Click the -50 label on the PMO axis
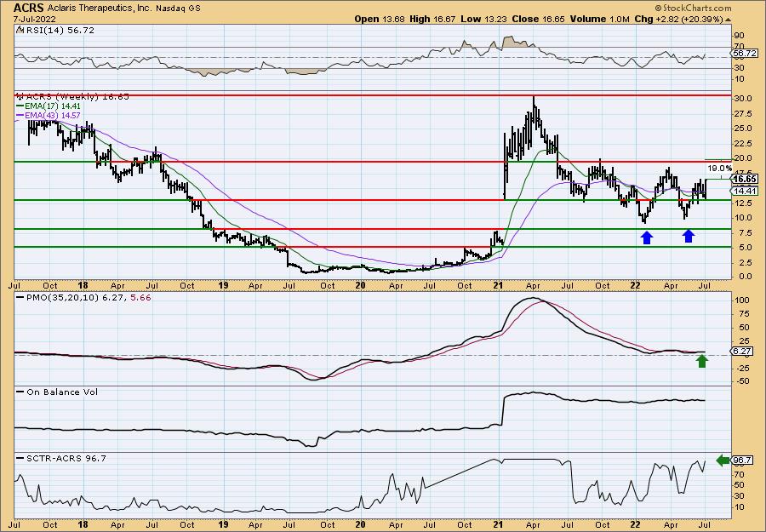Image resolution: width=766 pixels, height=532 pixels. [741, 381]
